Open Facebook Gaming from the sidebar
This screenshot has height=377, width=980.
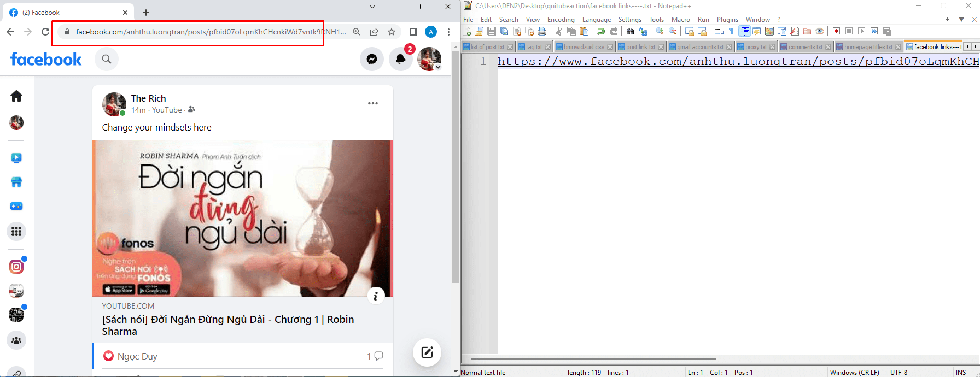16,206
